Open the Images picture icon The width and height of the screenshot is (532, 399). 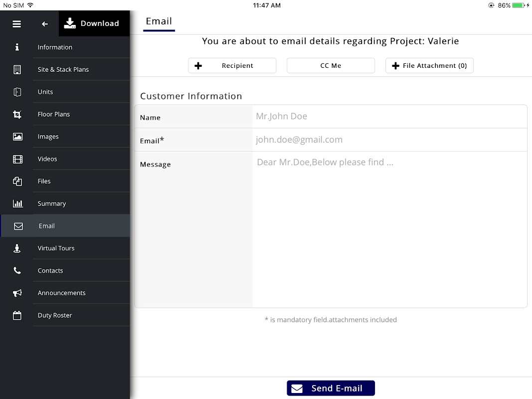[x=17, y=137]
